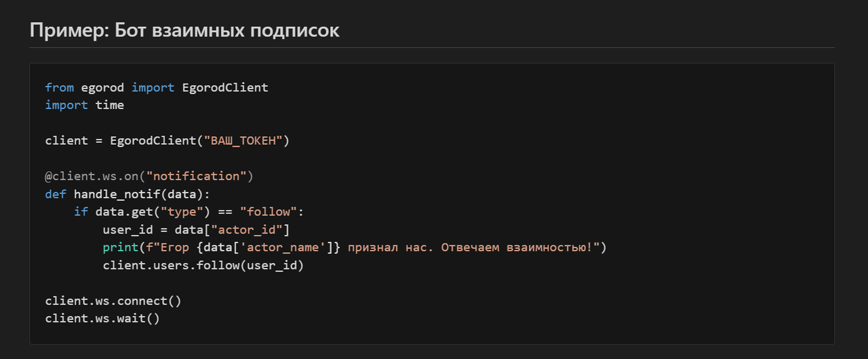The height and width of the screenshot is (359, 868).
Task: Click the line user_id = data["actor_id"]
Action: pos(197,229)
